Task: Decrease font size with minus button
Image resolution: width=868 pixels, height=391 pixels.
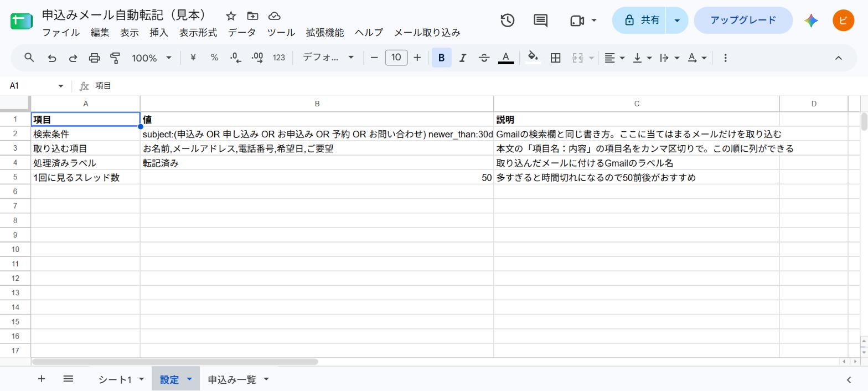Action: (374, 58)
